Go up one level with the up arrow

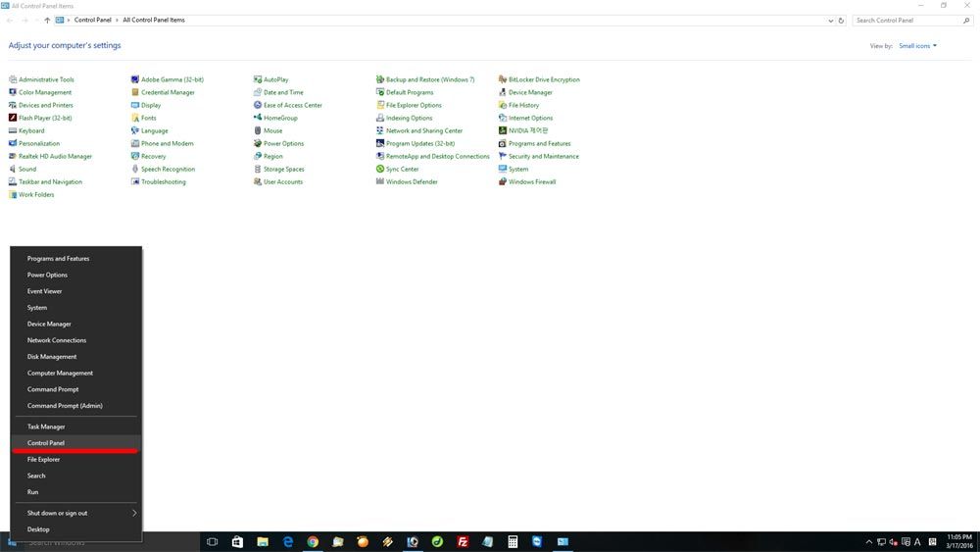pyautogui.click(x=47, y=20)
